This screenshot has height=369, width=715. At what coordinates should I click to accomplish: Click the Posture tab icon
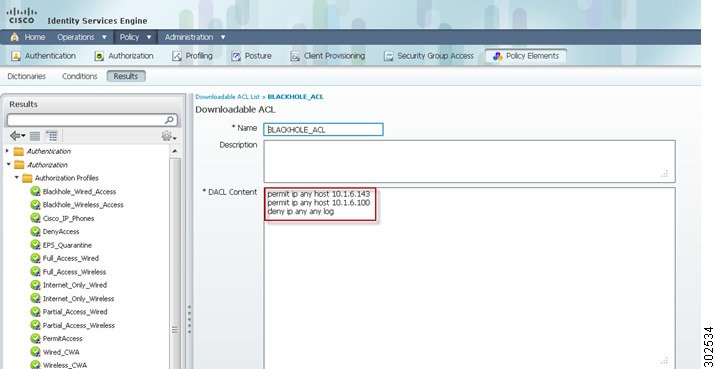(236, 56)
